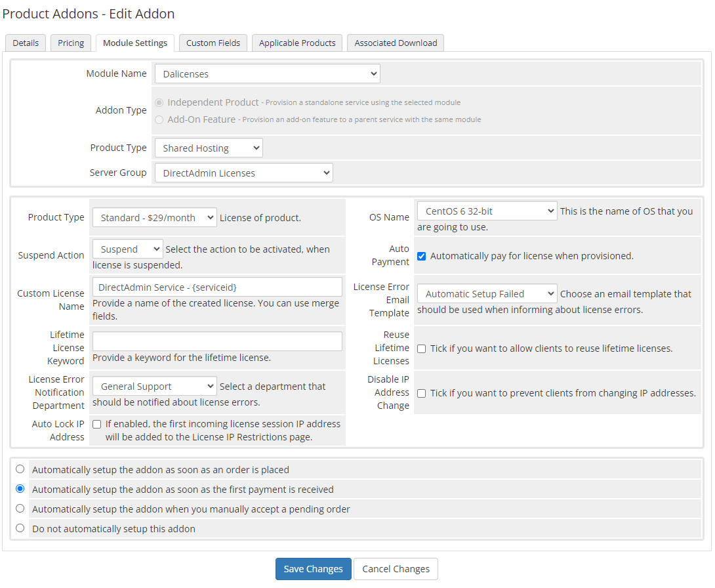The height and width of the screenshot is (588, 715).
Task: Expand the Suspend Action dropdown
Action: click(x=128, y=249)
